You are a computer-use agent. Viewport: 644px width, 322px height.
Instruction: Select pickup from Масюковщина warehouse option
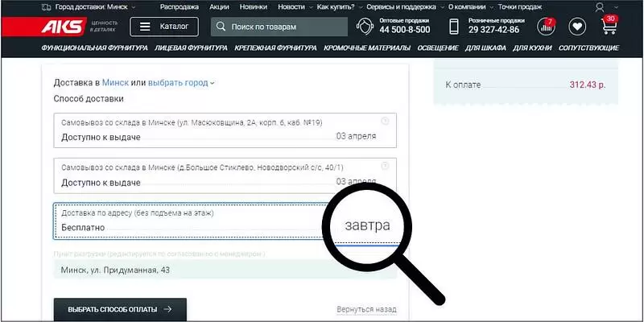pyautogui.click(x=225, y=130)
